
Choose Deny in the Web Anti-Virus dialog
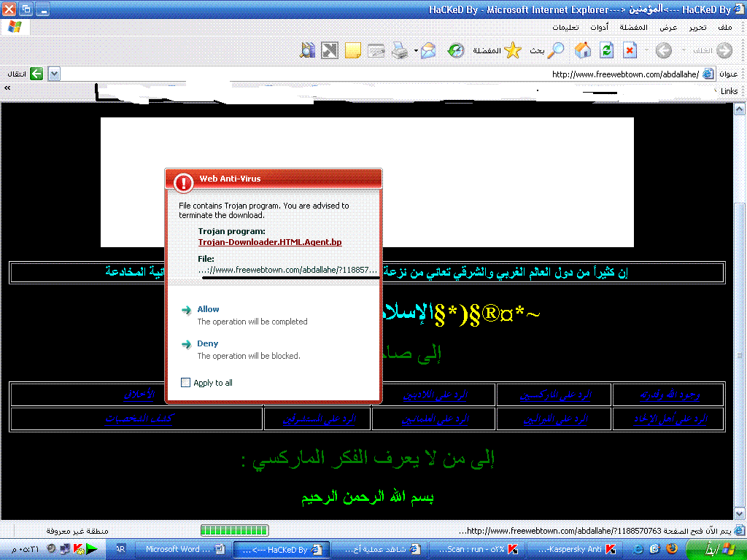point(208,343)
